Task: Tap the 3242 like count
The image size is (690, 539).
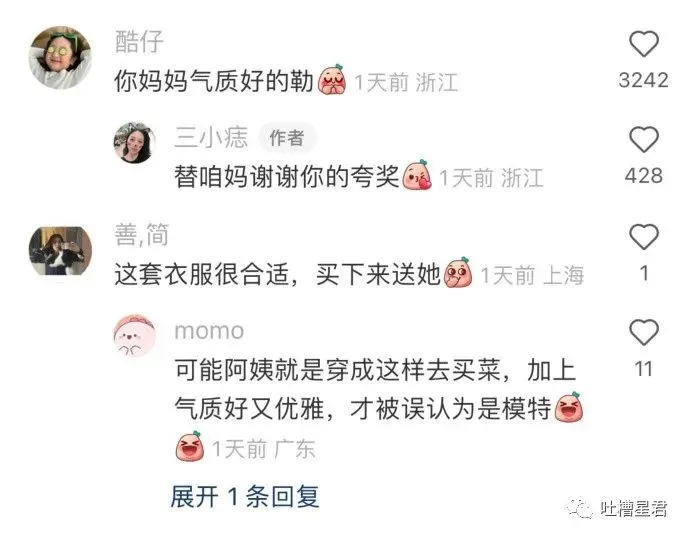Action: 643,80
